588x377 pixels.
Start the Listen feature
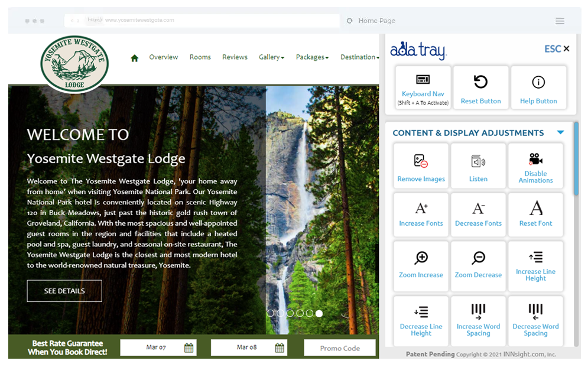point(478,165)
